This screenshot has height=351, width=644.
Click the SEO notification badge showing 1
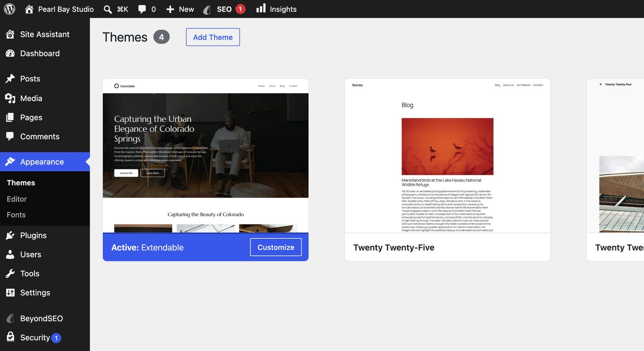[x=240, y=9]
